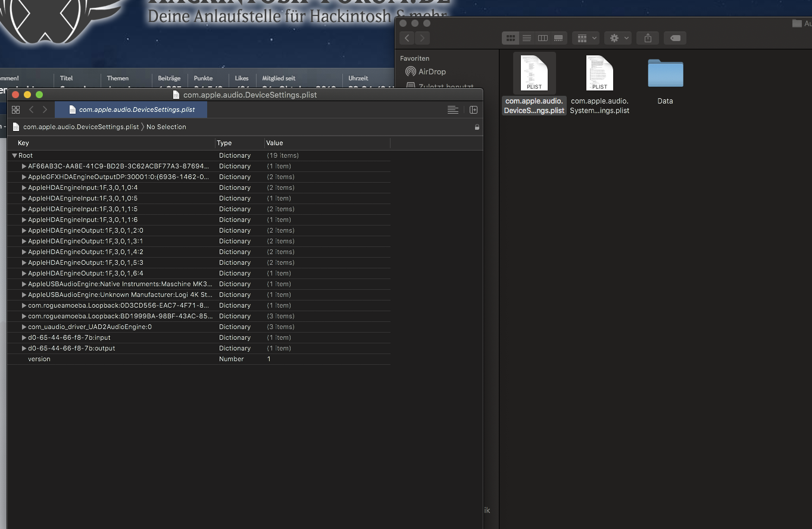Viewport: 812px width, 529px height.
Task: Switch Finder to gallery view
Action: tap(558, 38)
